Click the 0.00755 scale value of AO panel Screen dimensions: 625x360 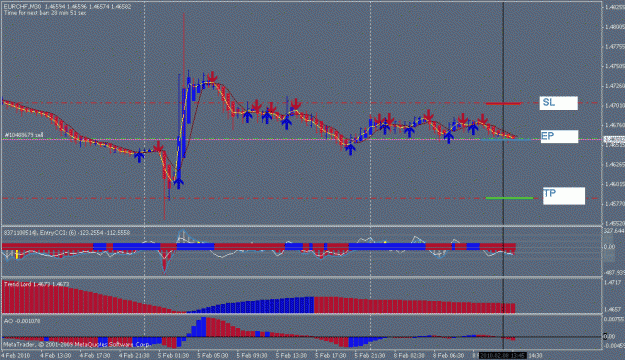614,319
